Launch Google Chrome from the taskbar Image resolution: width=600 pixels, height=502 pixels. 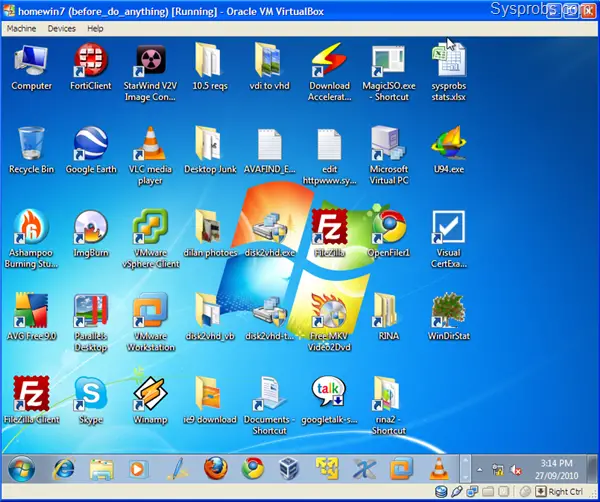[x=253, y=469]
